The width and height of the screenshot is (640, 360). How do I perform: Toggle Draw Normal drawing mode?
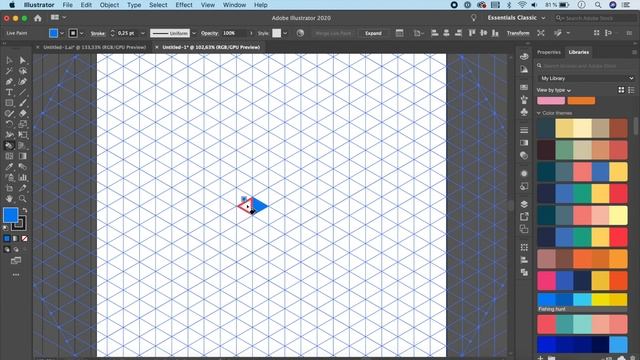(7, 249)
